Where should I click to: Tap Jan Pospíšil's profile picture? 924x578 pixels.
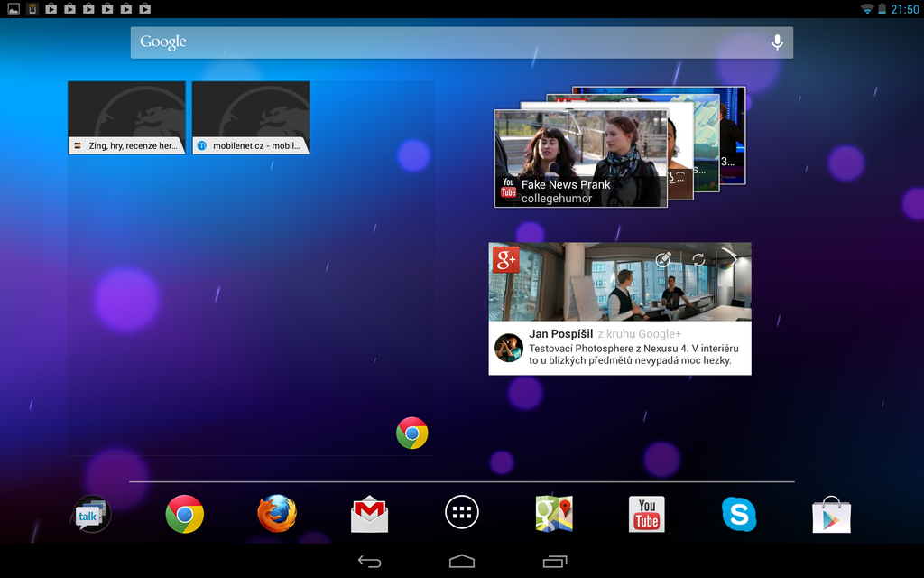point(509,346)
